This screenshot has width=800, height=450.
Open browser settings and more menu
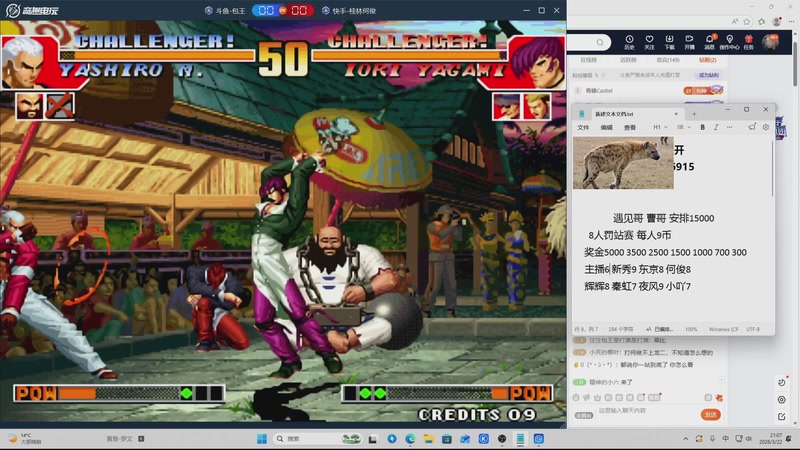[791, 21]
